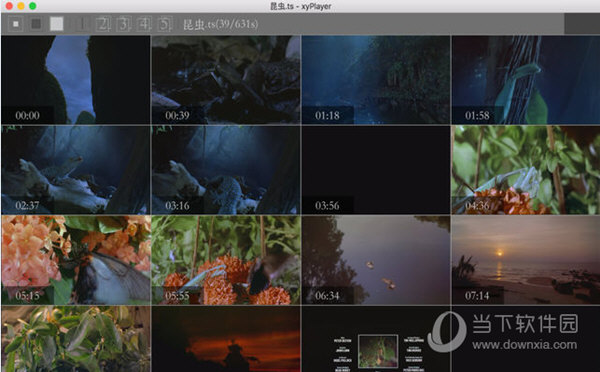Select the 02:37 frog scene thumbnail
This screenshot has height=372, width=600.
75,170
